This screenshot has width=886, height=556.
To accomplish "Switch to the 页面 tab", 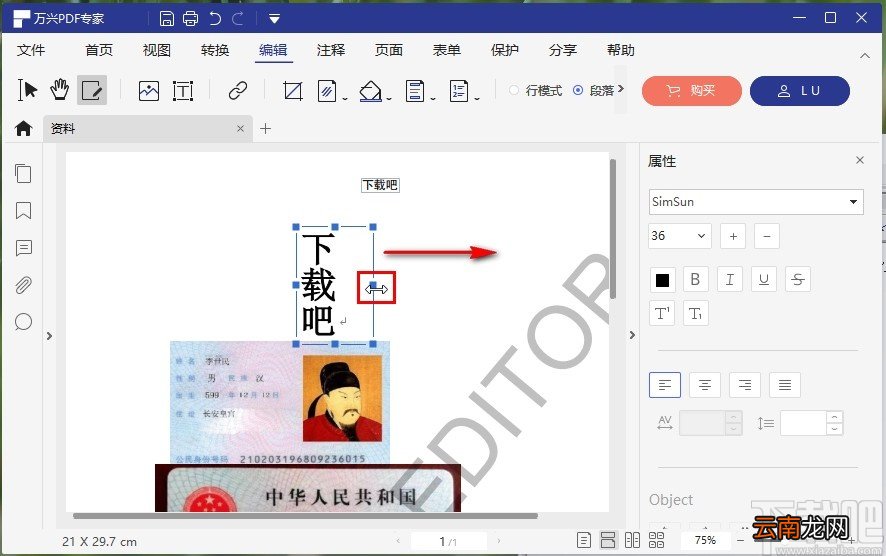I will [389, 50].
